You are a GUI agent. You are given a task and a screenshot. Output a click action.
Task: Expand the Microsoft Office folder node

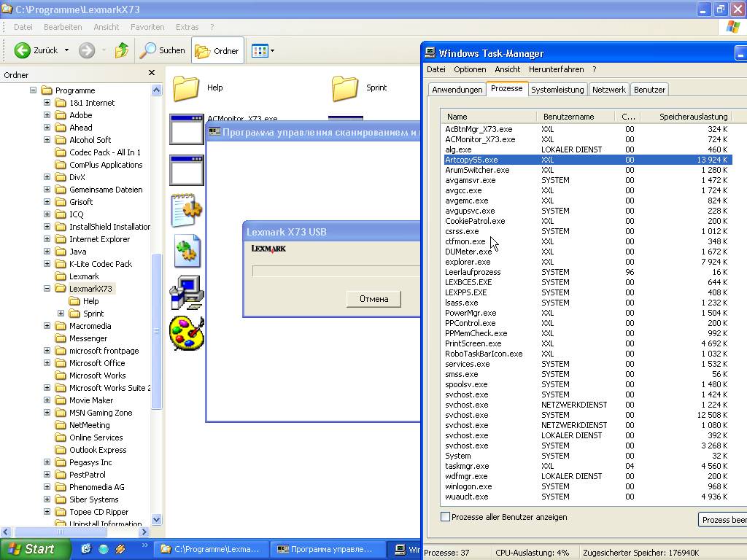47,362
